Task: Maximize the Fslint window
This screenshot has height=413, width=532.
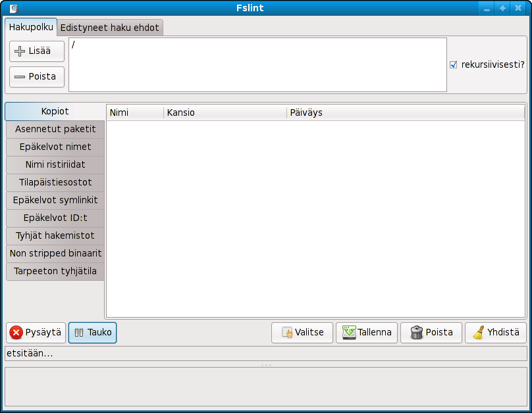Action: pos(502,9)
